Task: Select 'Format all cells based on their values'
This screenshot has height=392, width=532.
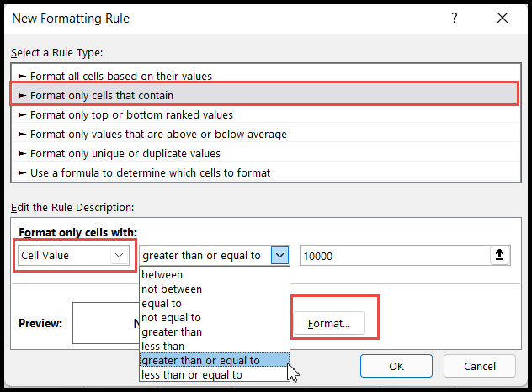Action: click(121, 77)
